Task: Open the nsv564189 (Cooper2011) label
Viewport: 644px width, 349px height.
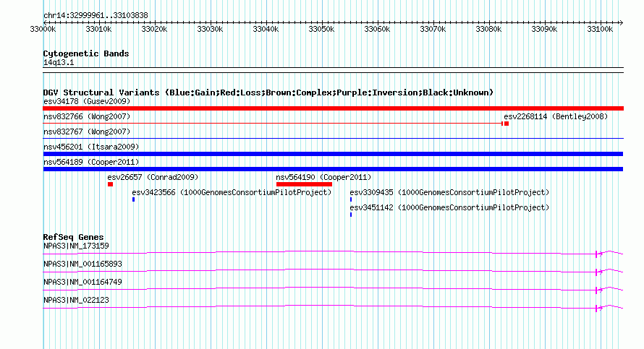Action: pyautogui.click(x=91, y=162)
